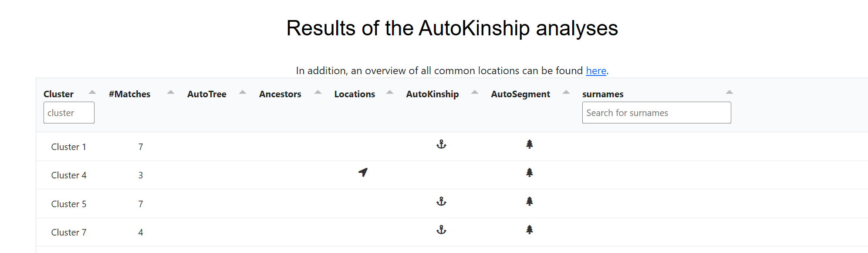Click the Cluster 5 row label
Image resolution: width=868 pixels, height=253 pixels.
tap(69, 204)
